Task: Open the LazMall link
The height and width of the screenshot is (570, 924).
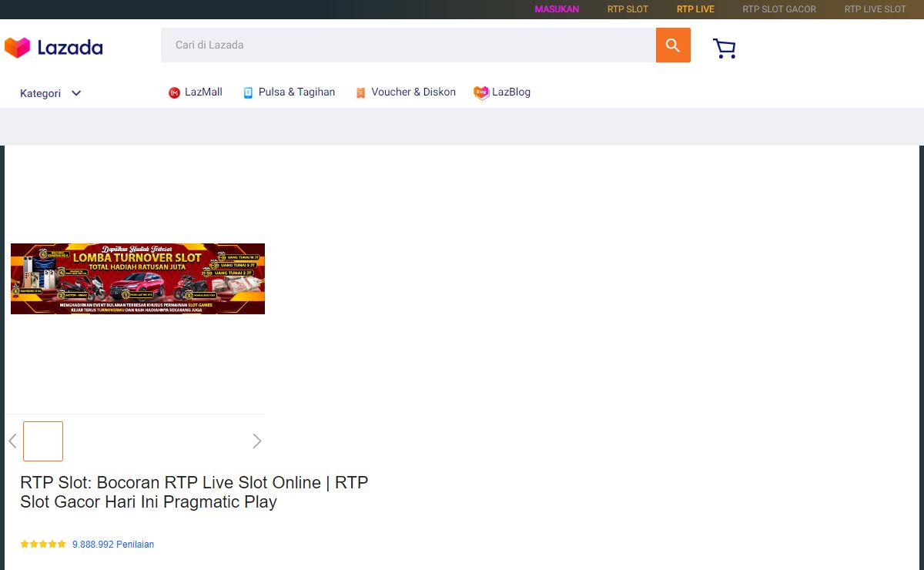Action: tap(203, 92)
